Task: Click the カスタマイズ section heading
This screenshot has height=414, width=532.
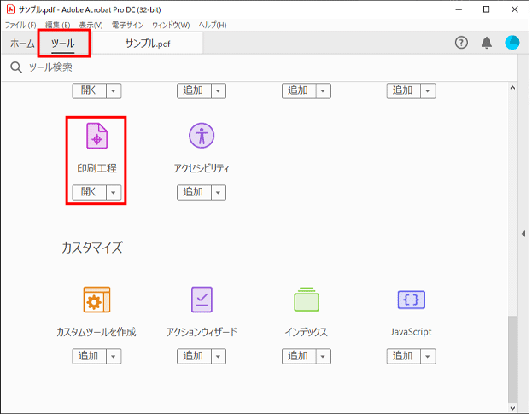Action: click(92, 248)
